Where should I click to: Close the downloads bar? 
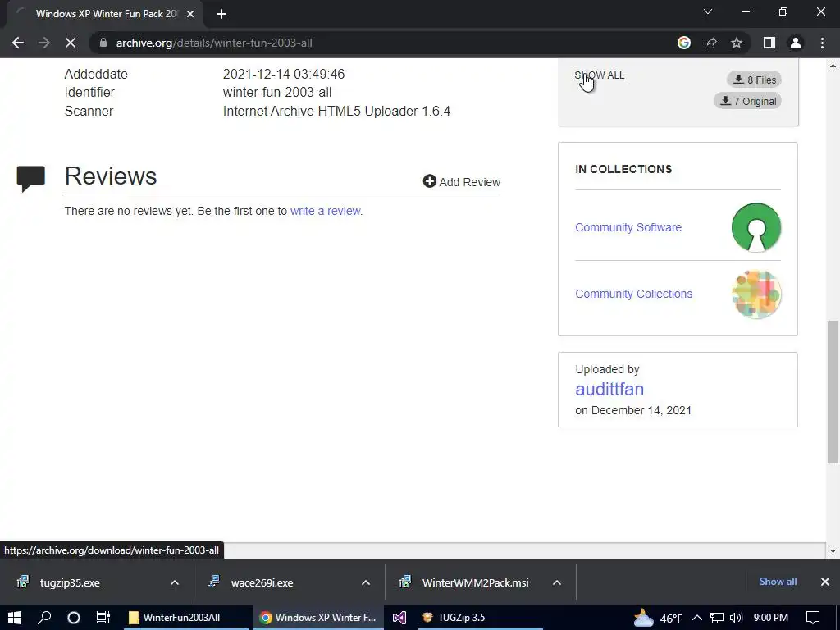point(825,582)
